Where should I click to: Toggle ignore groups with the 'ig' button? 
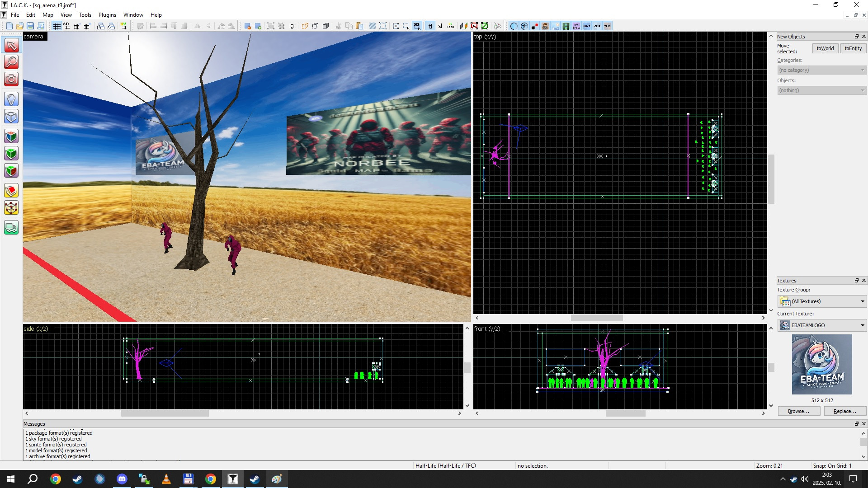[292, 26]
